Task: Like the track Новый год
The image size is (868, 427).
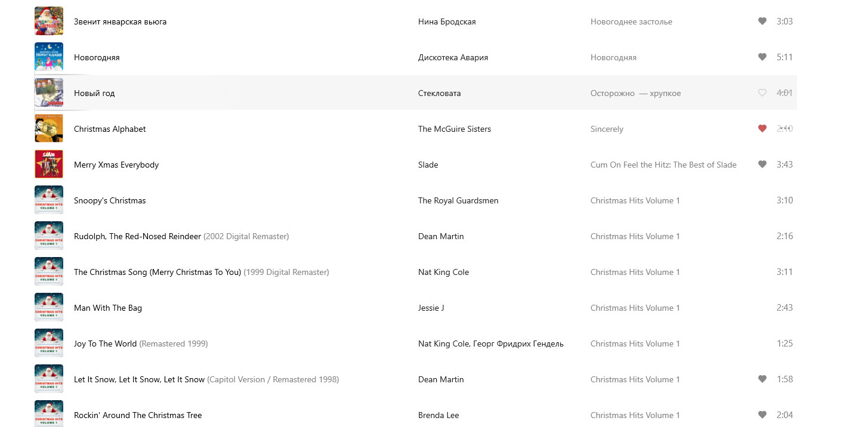Action: (762, 93)
